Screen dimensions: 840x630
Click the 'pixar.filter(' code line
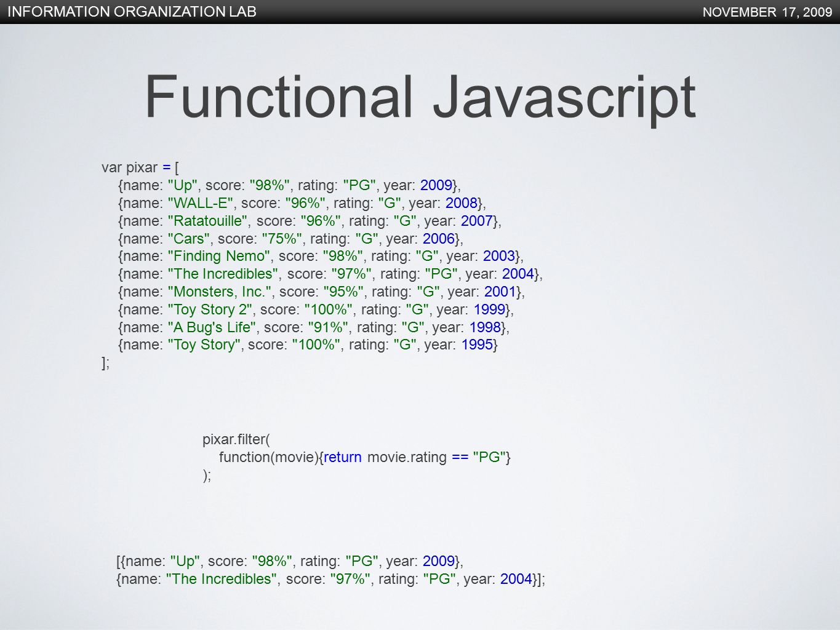point(236,439)
